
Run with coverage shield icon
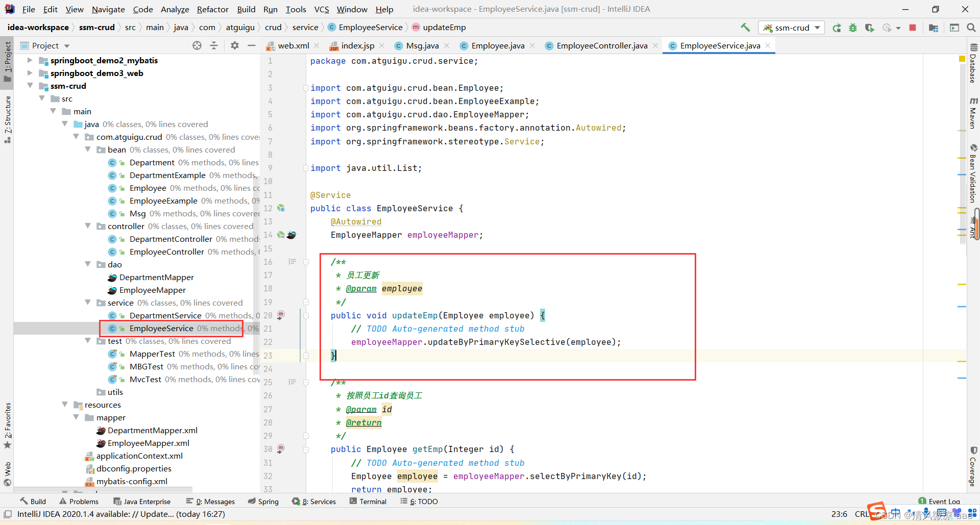(869, 28)
